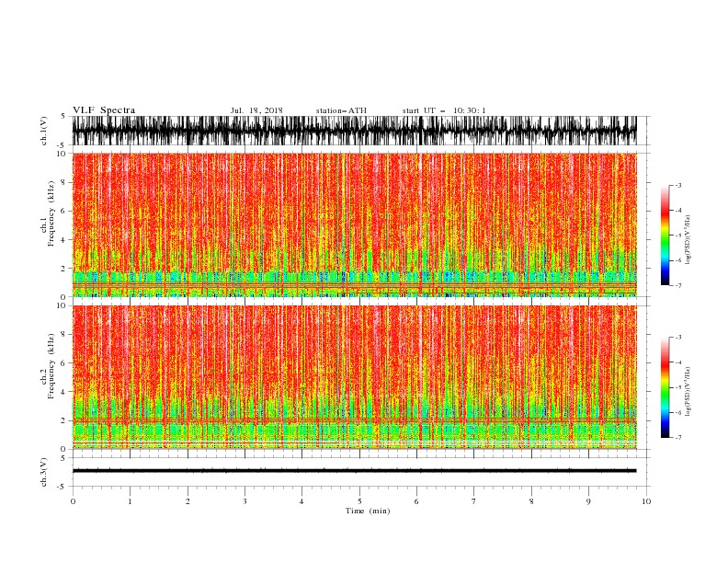Viewport: 728px width, 563px height.
Task: Click the "10" tick on the Time axis
Action: coord(646,501)
